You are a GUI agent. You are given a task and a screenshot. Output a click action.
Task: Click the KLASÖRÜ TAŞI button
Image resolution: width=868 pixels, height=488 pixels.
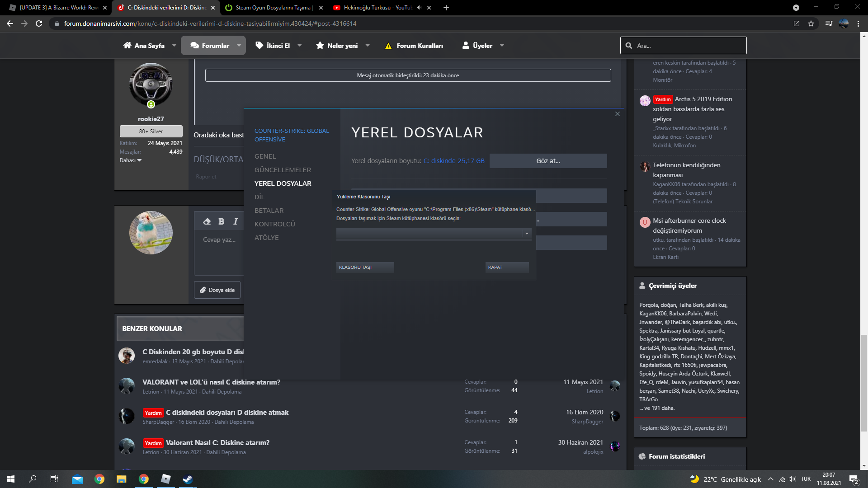pos(365,267)
